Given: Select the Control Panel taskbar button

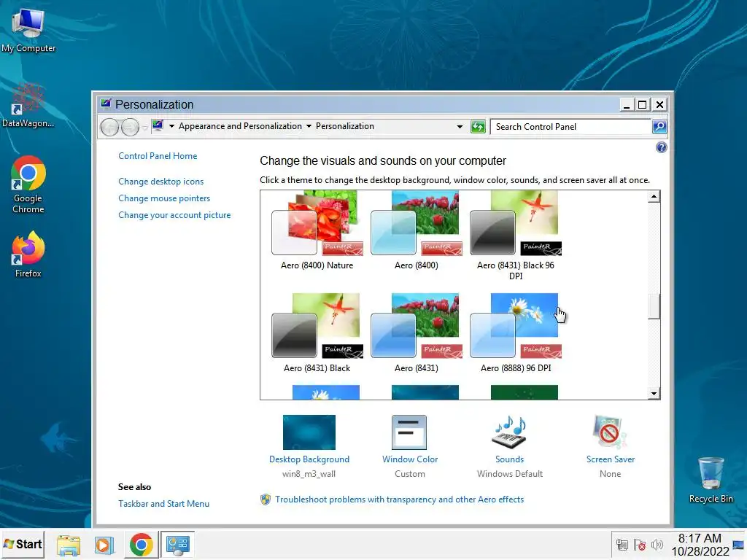Looking at the screenshot, I should click(x=178, y=545).
